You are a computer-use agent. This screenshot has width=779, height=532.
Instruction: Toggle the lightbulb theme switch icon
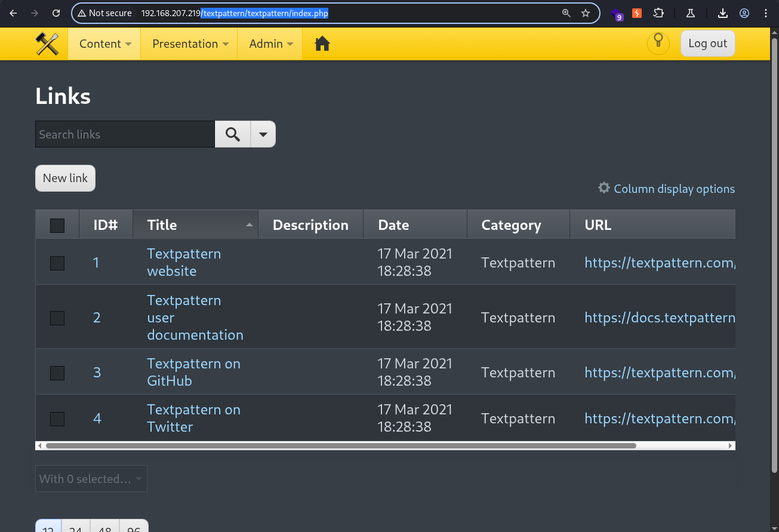pos(658,43)
